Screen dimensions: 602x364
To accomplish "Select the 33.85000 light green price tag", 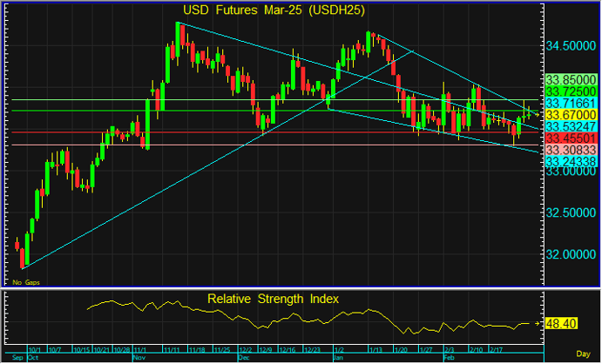I will click(x=571, y=79).
